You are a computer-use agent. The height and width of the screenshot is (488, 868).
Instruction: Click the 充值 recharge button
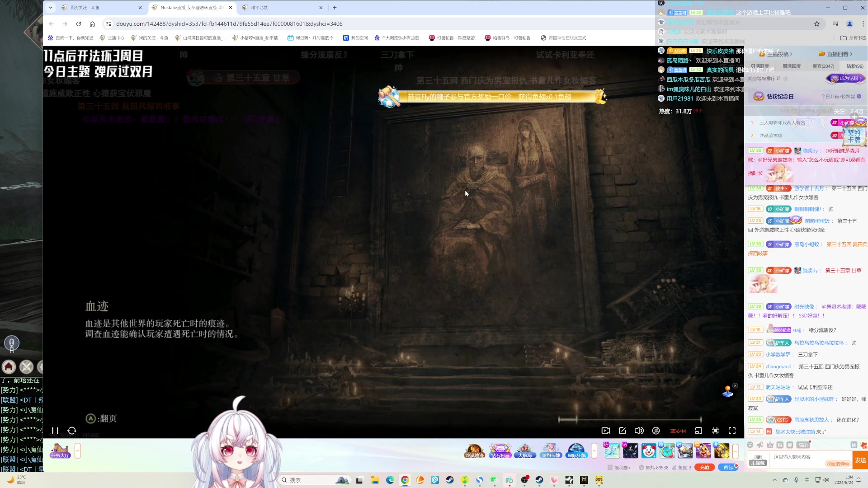(704, 467)
